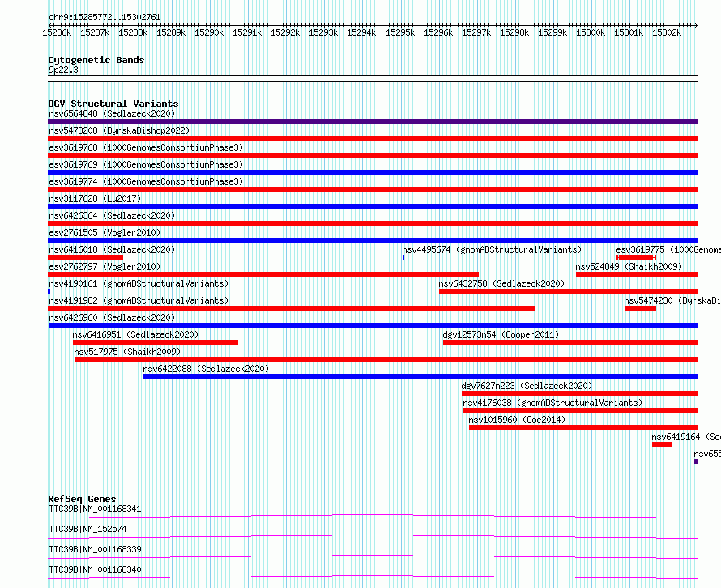Image resolution: width=721 pixels, height=588 pixels.
Task: Open nsv6416018 (Sedlazeck2020) variant
Action: (112, 249)
